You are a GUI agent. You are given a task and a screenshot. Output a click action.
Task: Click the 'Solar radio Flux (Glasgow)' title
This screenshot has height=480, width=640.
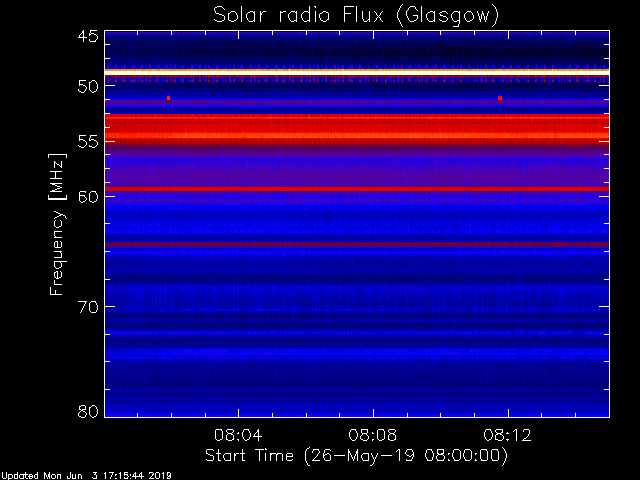click(x=356, y=16)
